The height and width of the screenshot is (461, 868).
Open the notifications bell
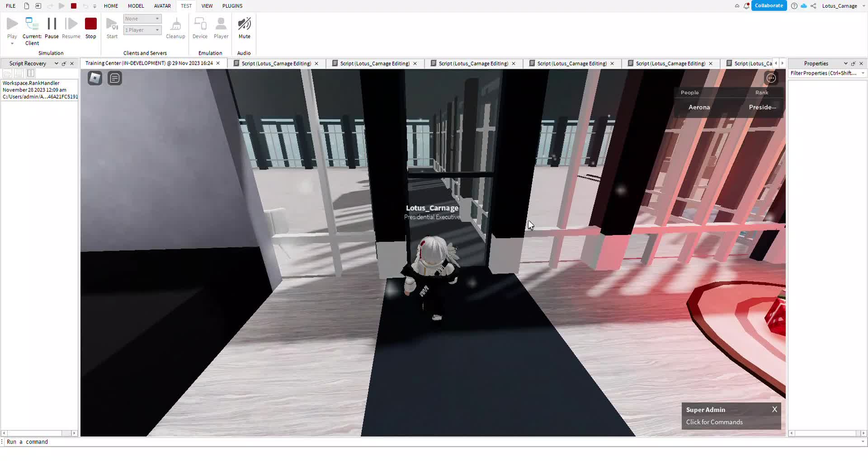(x=746, y=6)
